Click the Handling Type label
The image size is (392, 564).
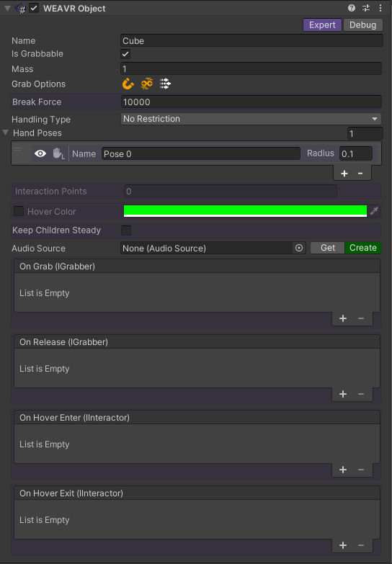coord(41,119)
